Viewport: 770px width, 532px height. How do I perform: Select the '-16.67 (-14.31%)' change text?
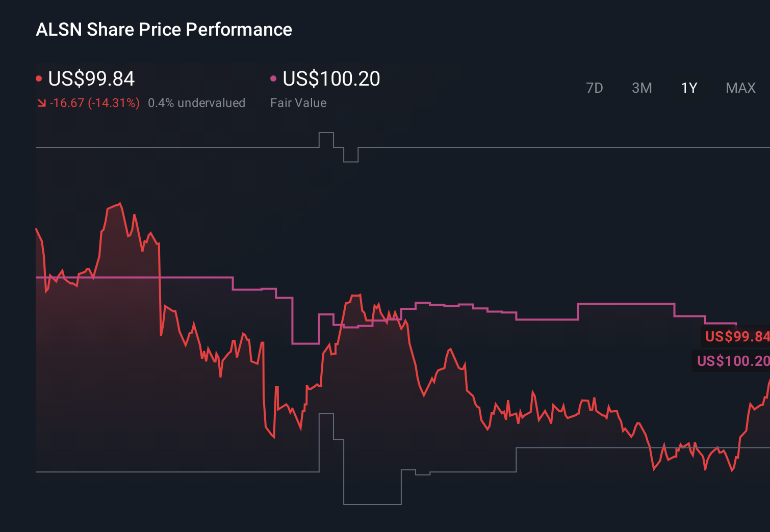[96, 102]
